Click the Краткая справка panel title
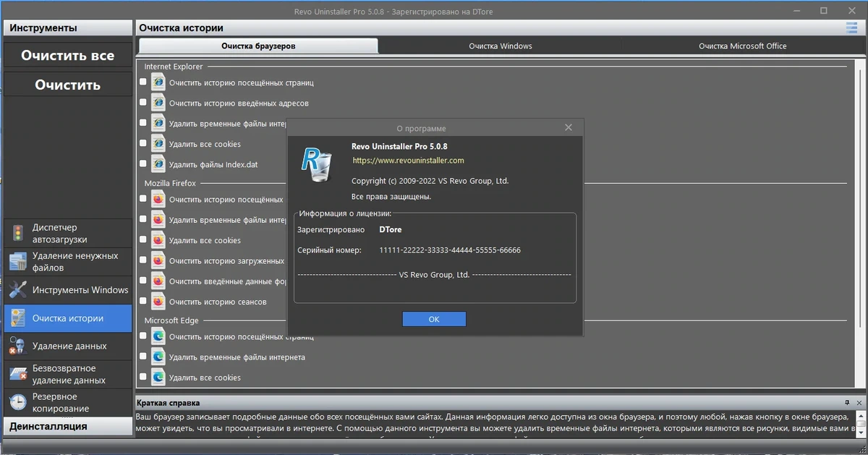Image resolution: width=868 pixels, height=455 pixels. point(169,403)
